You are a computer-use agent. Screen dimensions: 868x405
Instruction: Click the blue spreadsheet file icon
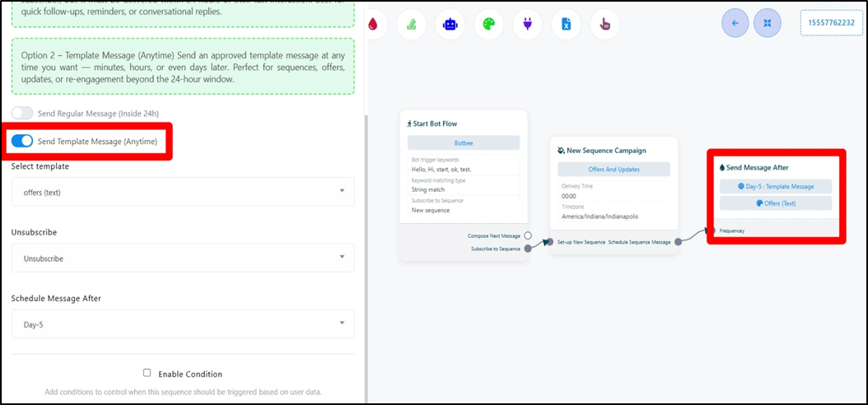coord(566,24)
